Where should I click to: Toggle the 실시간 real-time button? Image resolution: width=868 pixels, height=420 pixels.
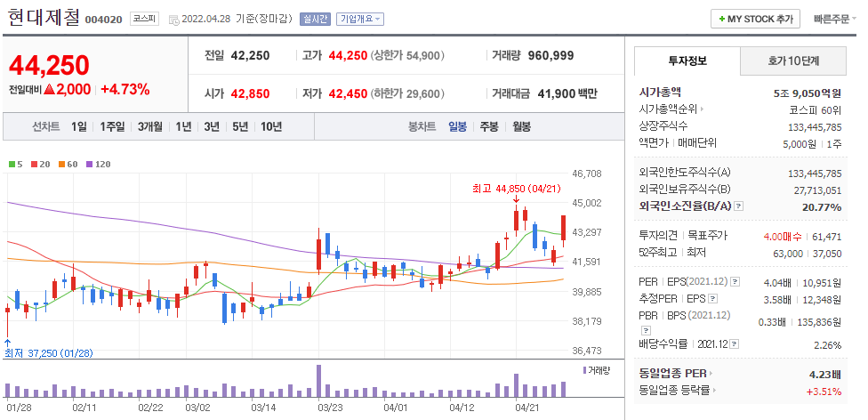tap(315, 20)
